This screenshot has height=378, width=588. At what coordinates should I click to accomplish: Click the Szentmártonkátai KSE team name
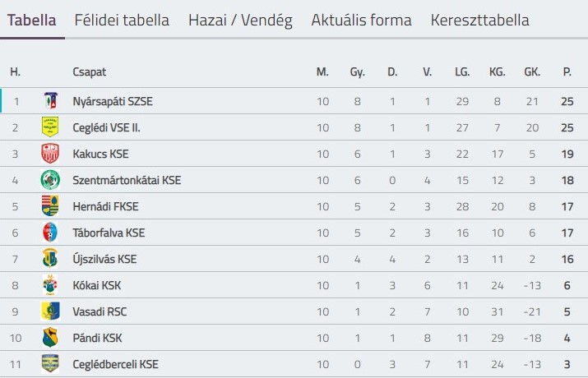click(127, 180)
